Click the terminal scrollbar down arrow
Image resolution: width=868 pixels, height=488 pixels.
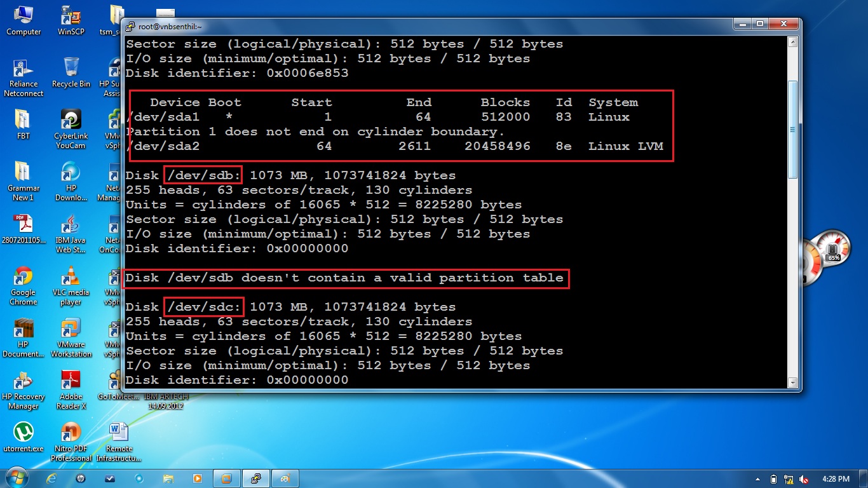[x=792, y=384]
